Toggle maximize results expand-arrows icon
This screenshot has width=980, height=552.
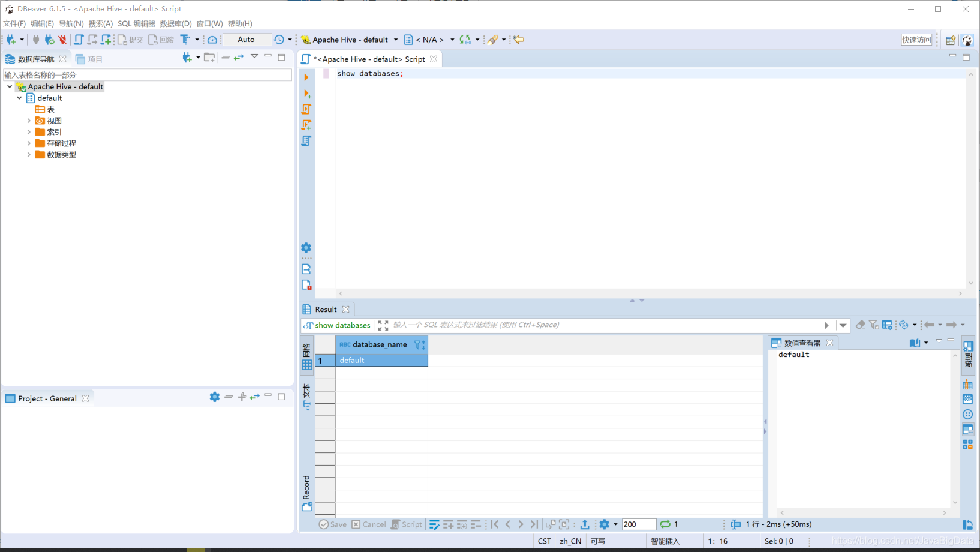tap(383, 325)
